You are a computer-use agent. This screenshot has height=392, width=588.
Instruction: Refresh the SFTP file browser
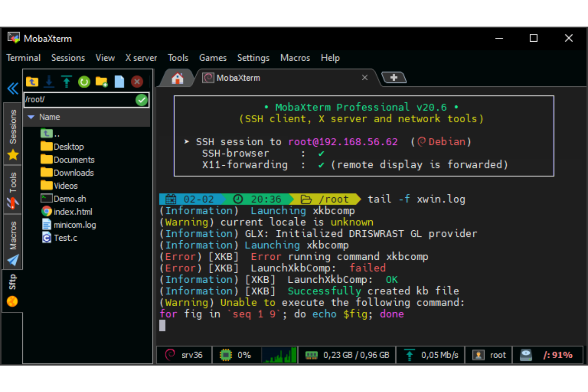coord(83,82)
